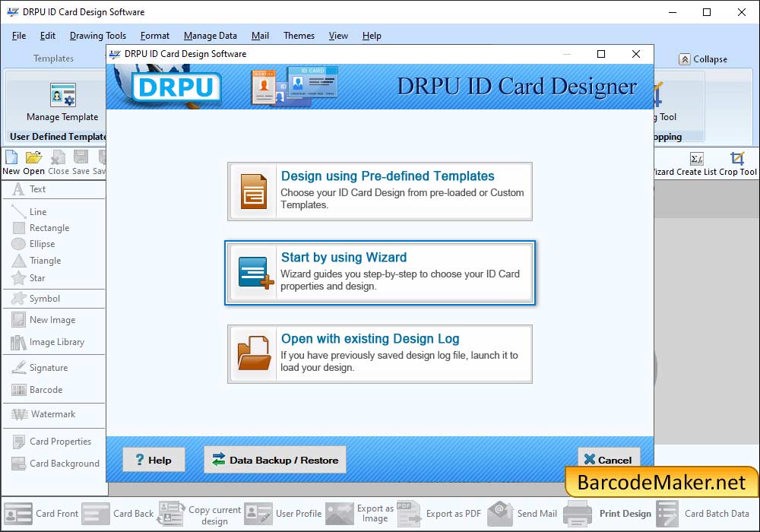
Task: Add a Signature element
Action: (40, 368)
